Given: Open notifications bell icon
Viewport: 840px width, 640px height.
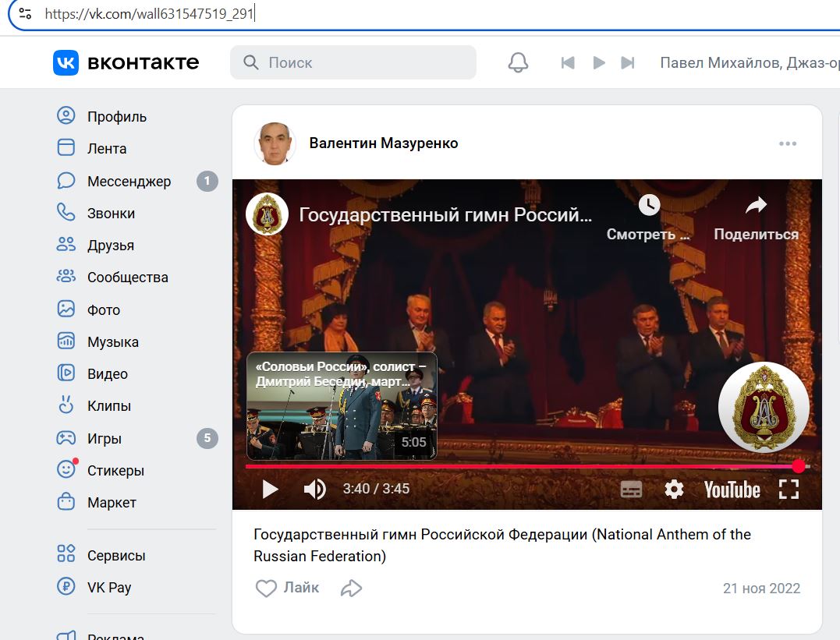Looking at the screenshot, I should 518,62.
